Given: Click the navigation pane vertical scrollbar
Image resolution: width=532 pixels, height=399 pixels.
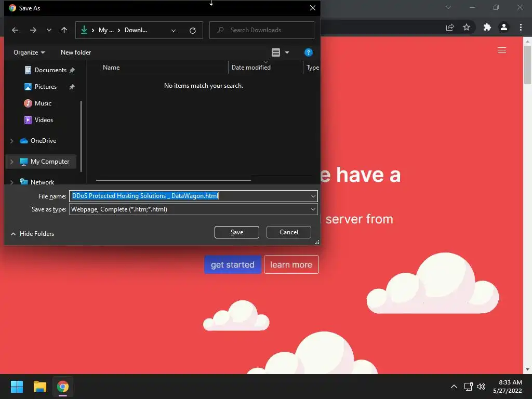Looking at the screenshot, I should [x=81, y=136].
